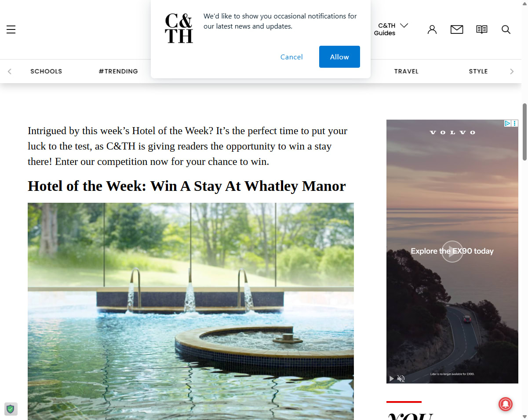Open the Travel section
The height and width of the screenshot is (420, 528).
pyautogui.click(x=406, y=71)
